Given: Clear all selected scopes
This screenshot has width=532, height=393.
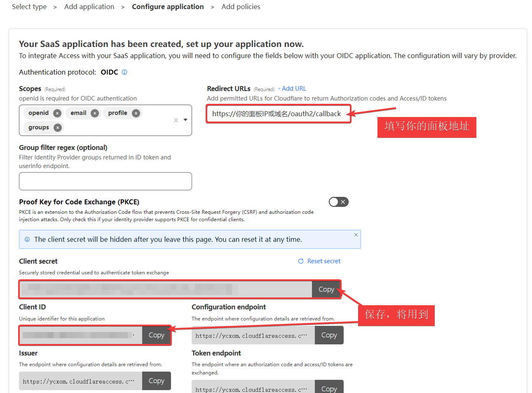Looking at the screenshot, I should [x=176, y=120].
